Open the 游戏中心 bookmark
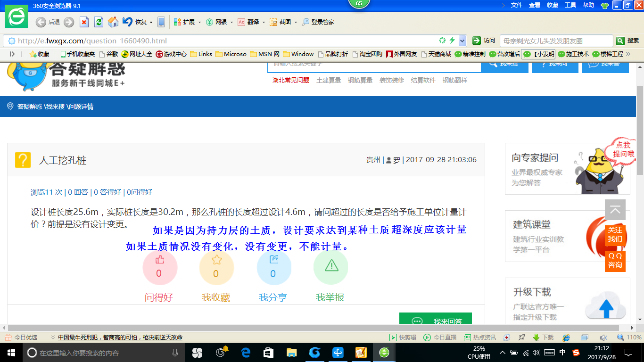644x362 pixels. 171,54
